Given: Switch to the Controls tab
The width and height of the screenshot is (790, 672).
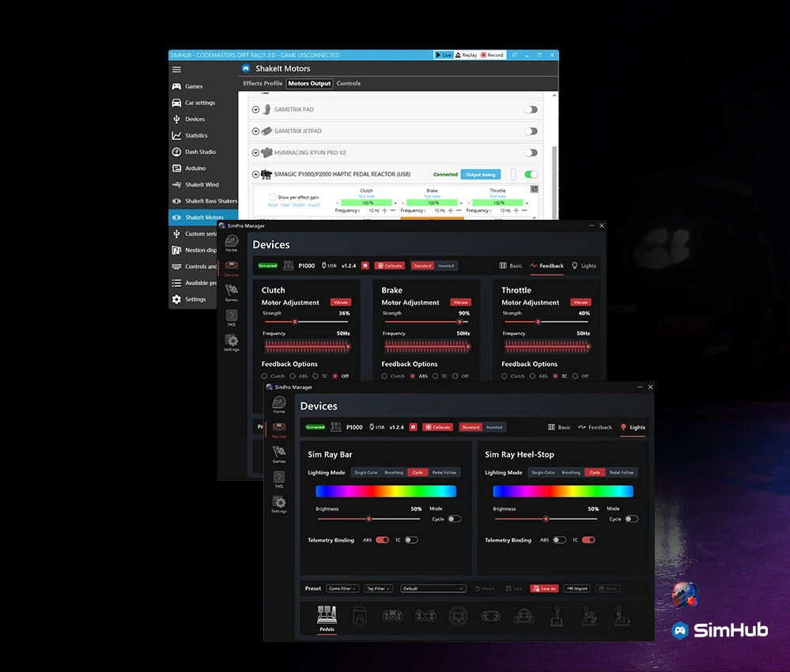Looking at the screenshot, I should 348,83.
